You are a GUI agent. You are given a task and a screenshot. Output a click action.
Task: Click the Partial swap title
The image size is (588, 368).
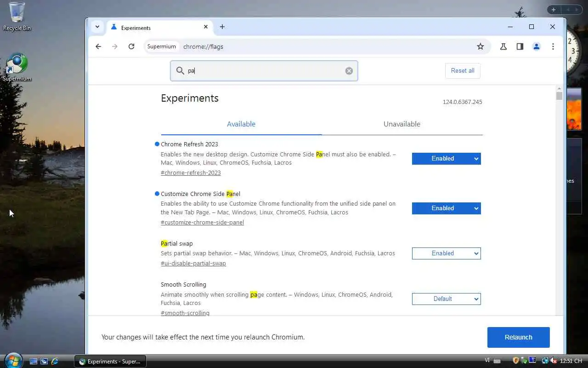point(177,244)
